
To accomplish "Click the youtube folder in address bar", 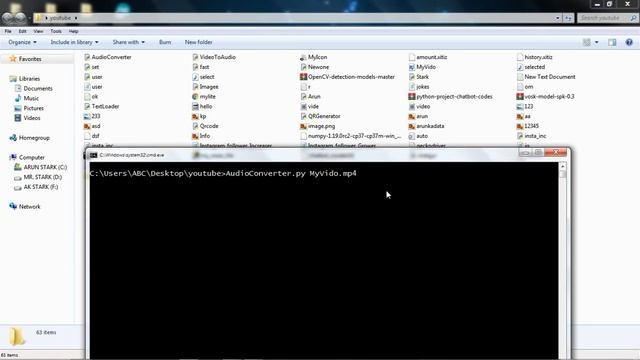I will click(60, 18).
